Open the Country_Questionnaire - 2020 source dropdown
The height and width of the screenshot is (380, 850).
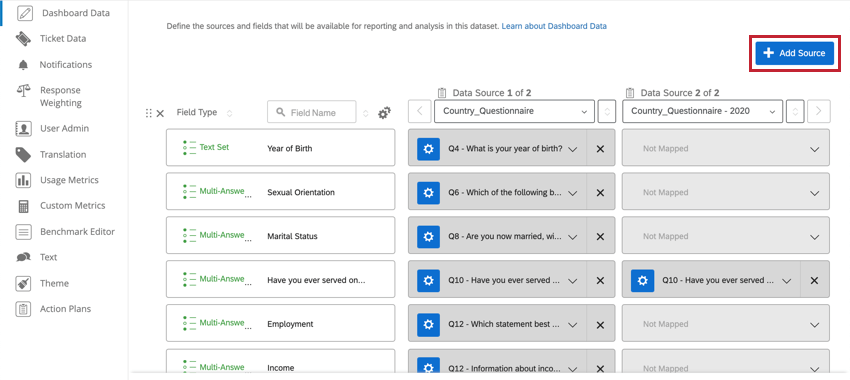(x=703, y=111)
